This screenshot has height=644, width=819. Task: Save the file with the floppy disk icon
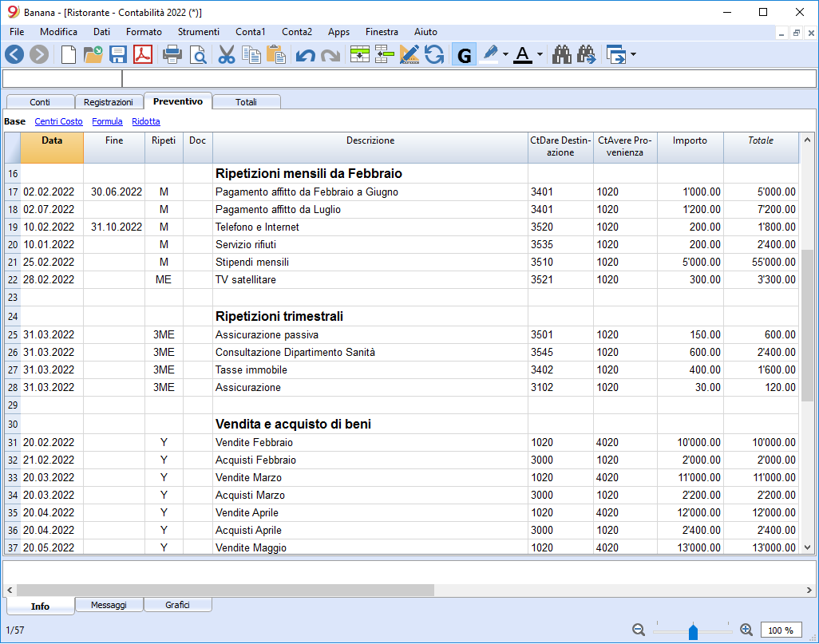pyautogui.click(x=118, y=54)
